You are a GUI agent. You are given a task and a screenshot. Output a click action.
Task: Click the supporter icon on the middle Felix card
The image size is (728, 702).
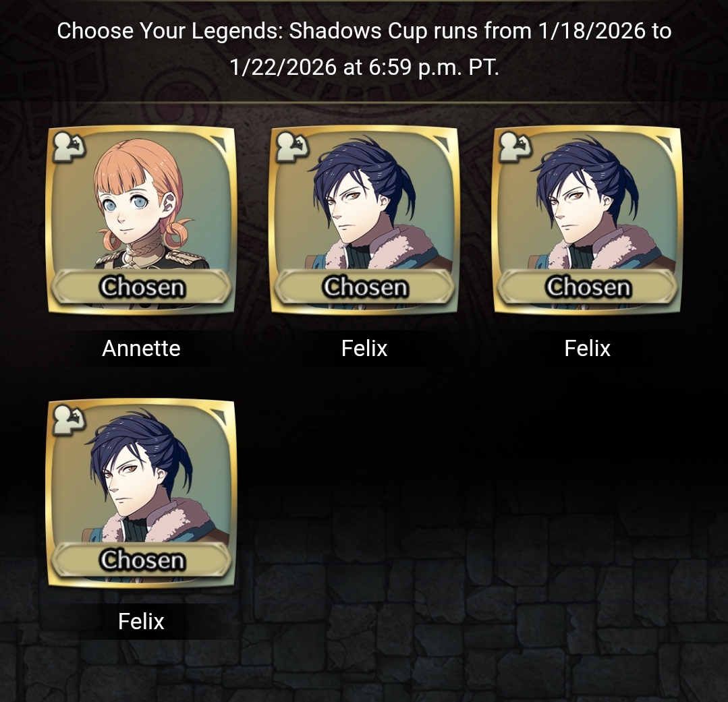point(292,147)
